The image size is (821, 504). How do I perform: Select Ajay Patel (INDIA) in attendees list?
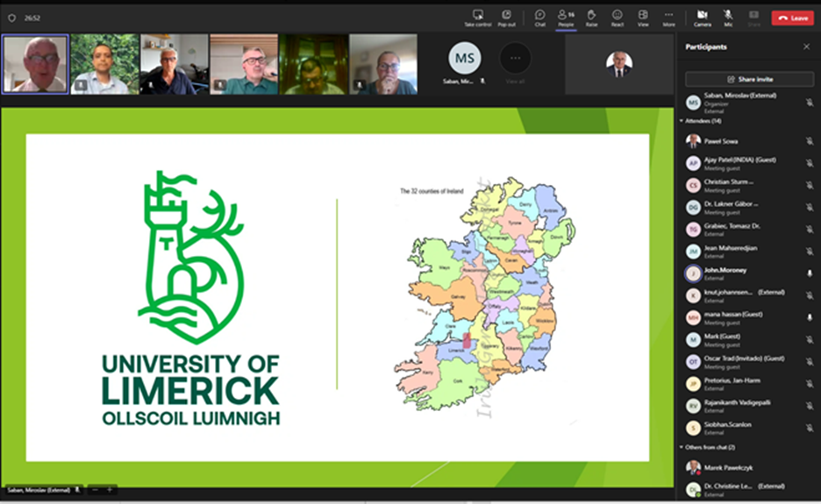(749, 163)
